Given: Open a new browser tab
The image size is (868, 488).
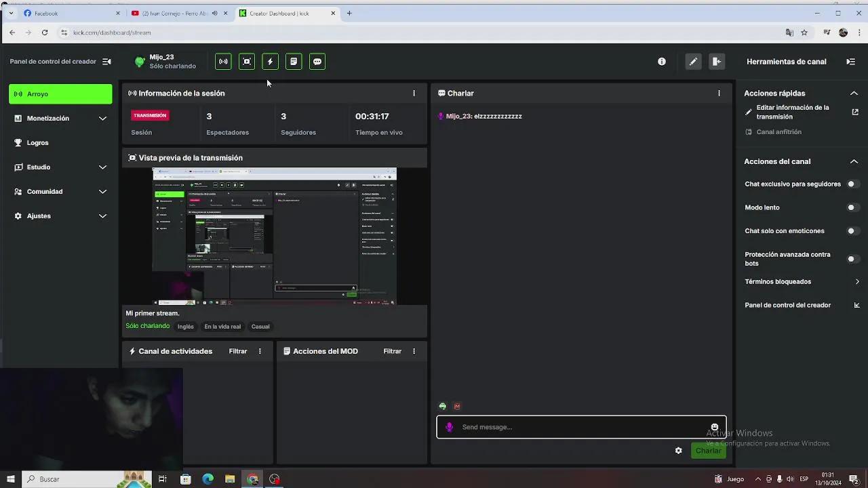Looking at the screenshot, I should pyautogui.click(x=349, y=13).
